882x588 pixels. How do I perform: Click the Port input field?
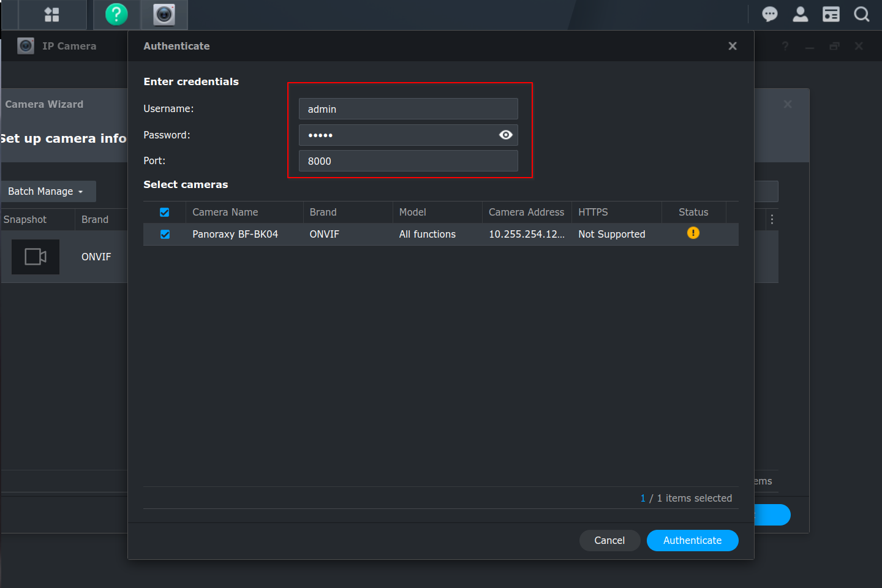[x=408, y=161]
